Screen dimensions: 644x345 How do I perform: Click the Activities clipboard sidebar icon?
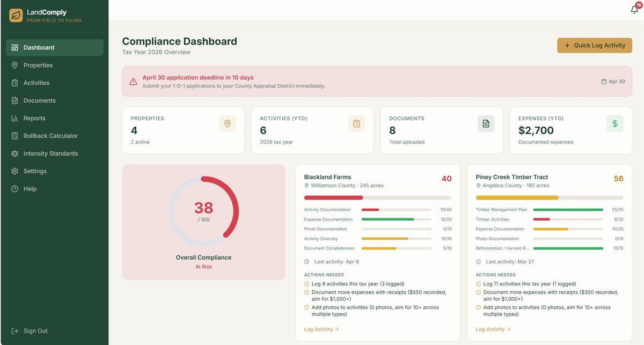point(14,83)
